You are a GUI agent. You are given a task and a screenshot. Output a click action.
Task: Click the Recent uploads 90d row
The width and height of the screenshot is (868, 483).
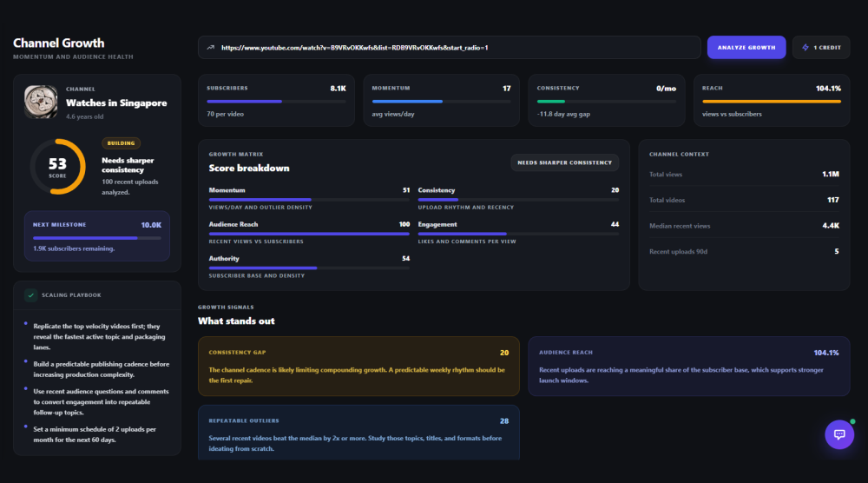pos(744,251)
